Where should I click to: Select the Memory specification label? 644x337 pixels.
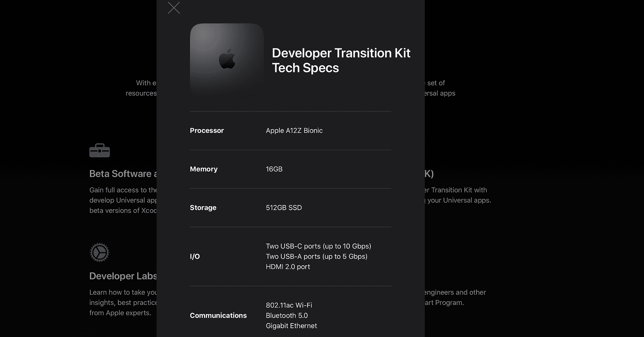(203, 169)
